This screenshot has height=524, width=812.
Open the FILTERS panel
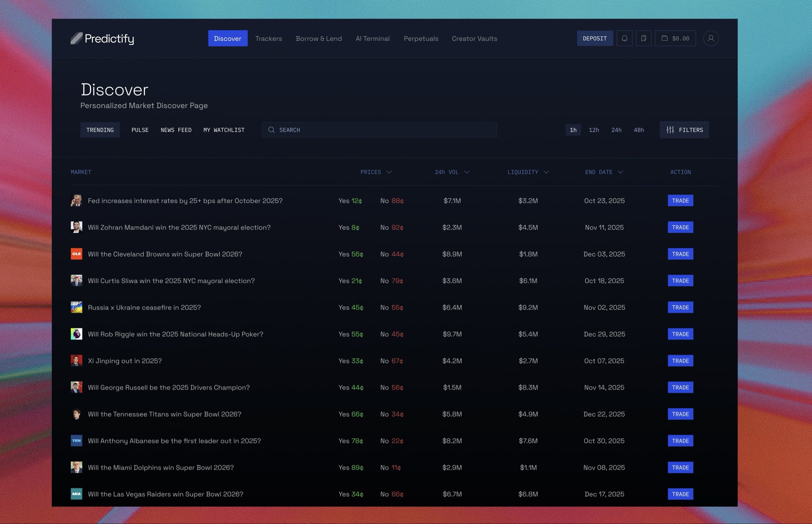(684, 130)
